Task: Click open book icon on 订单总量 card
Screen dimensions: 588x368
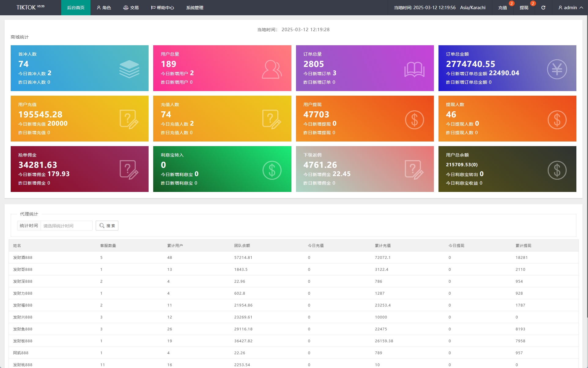Action: click(x=414, y=69)
